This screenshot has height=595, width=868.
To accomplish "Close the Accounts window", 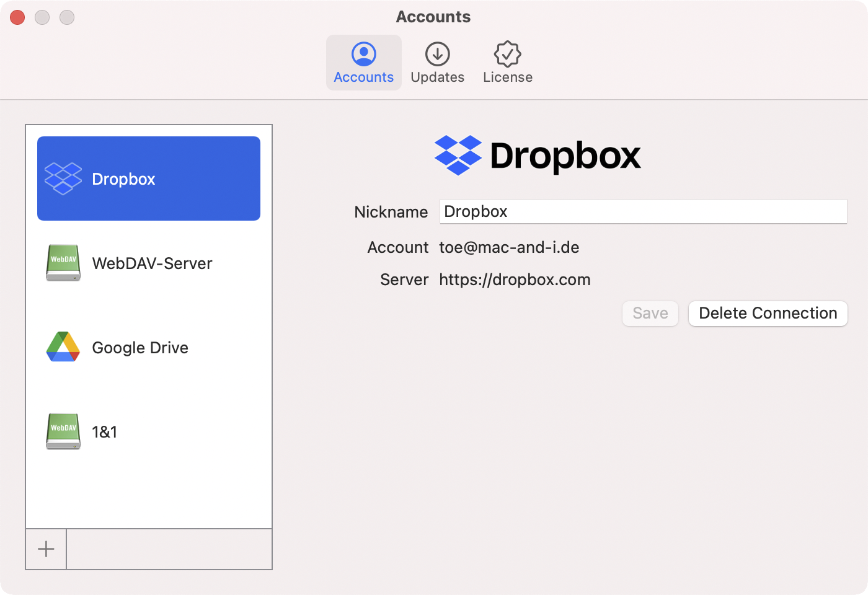I will [17, 17].
